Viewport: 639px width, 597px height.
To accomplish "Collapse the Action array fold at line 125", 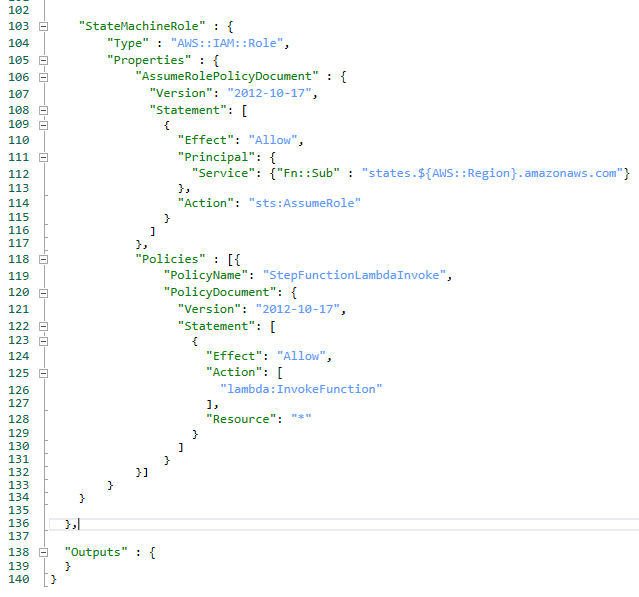I will [x=44, y=373].
